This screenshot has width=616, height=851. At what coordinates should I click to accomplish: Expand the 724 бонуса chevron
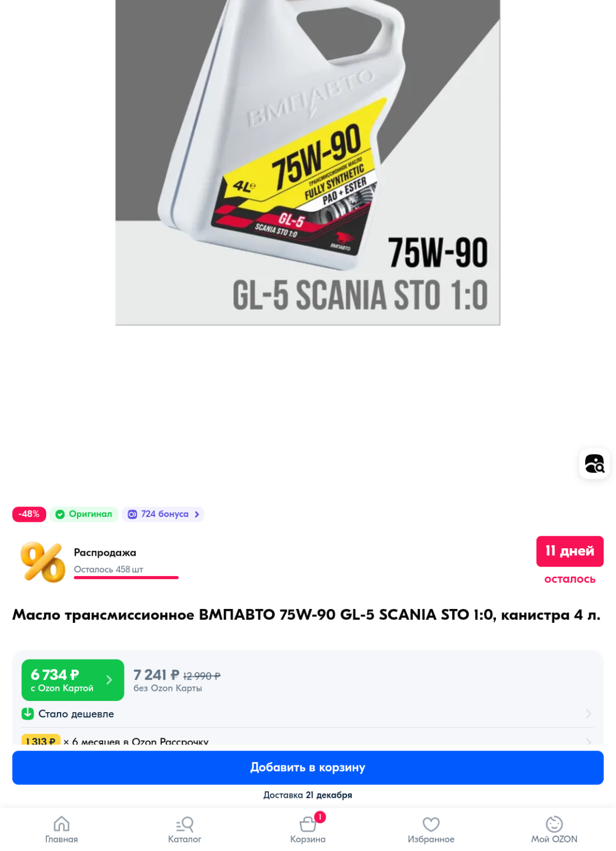point(197,514)
